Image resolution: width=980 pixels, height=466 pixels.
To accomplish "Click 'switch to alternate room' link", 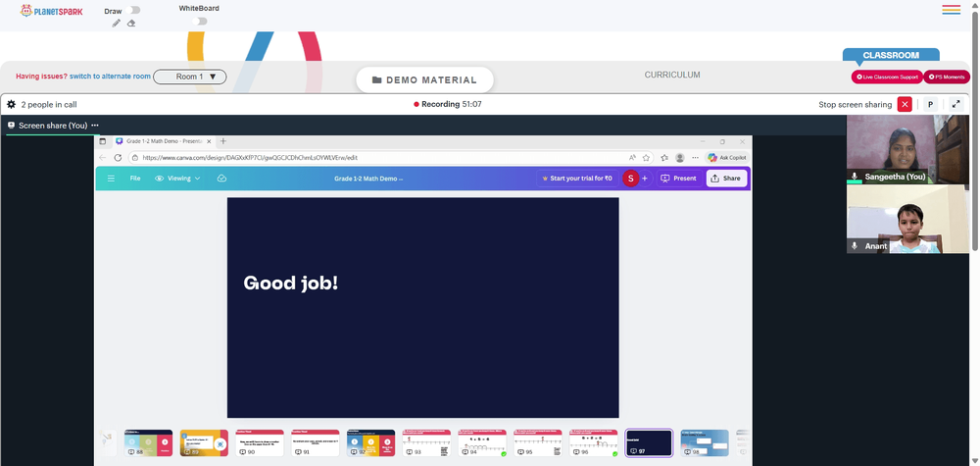I will point(110,77).
